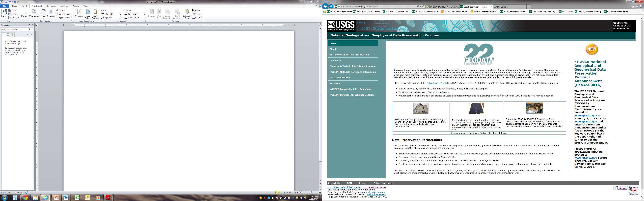The height and width of the screenshot is (201, 644).
Task: Switch to the References ribbon tab
Action: (51, 6)
